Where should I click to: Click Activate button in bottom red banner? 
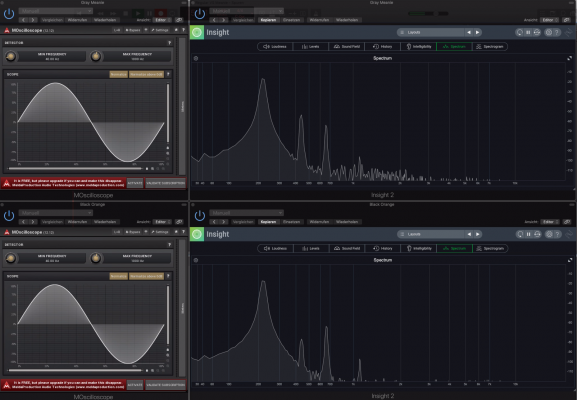tap(135, 385)
